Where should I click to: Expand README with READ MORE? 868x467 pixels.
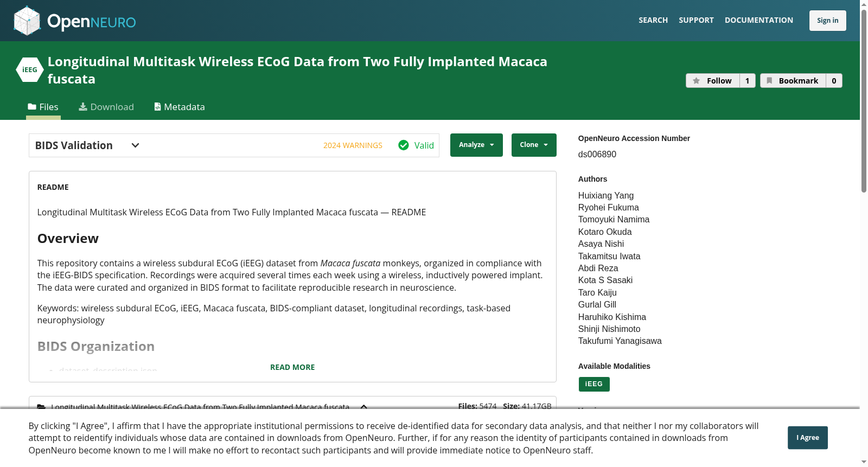click(x=292, y=367)
